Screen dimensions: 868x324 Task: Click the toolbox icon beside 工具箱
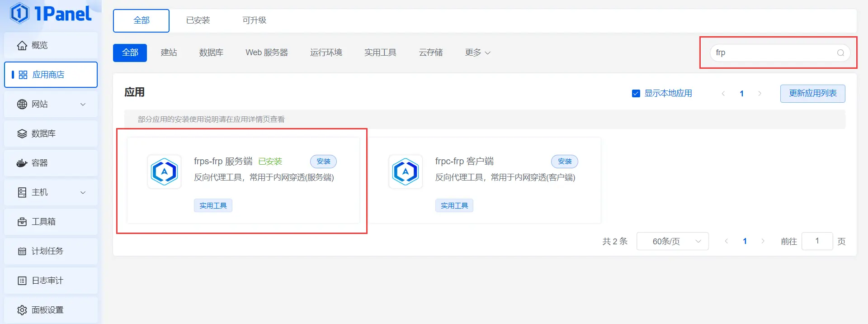pos(22,222)
